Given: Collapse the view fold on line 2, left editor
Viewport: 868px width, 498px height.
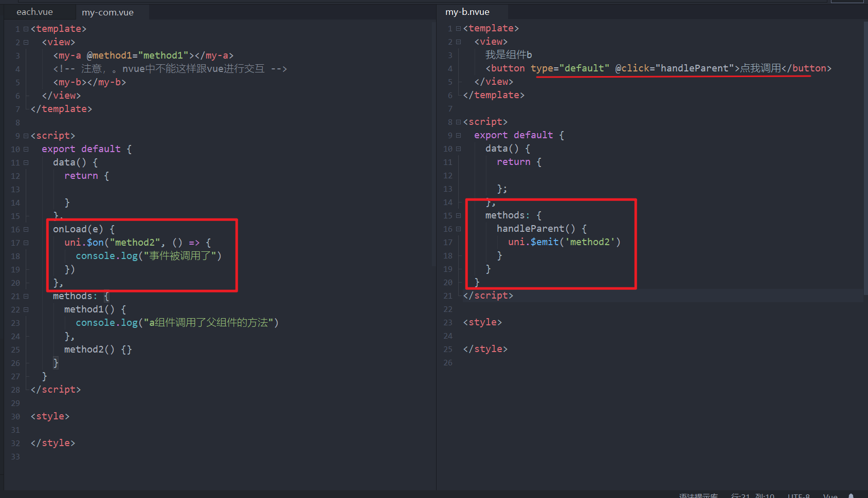Looking at the screenshot, I should 26,43.
